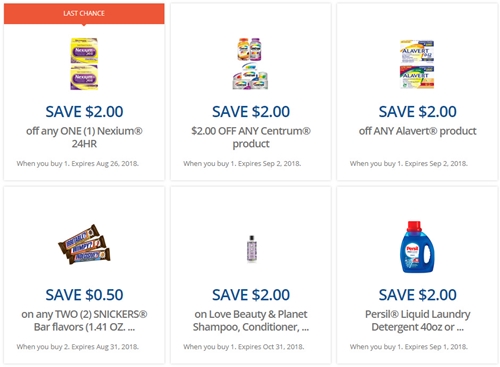Click Save $2.00 heading on Alavert coupon
The image size is (500, 367).
coord(417,112)
